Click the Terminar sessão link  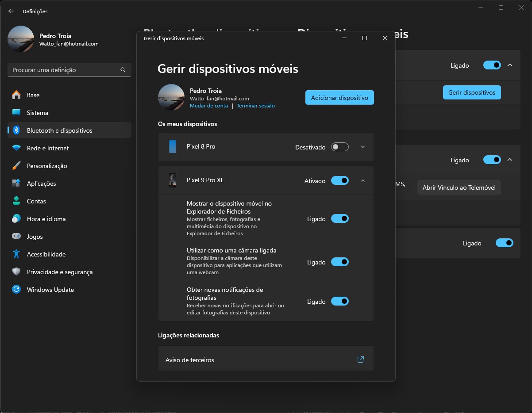click(x=255, y=106)
